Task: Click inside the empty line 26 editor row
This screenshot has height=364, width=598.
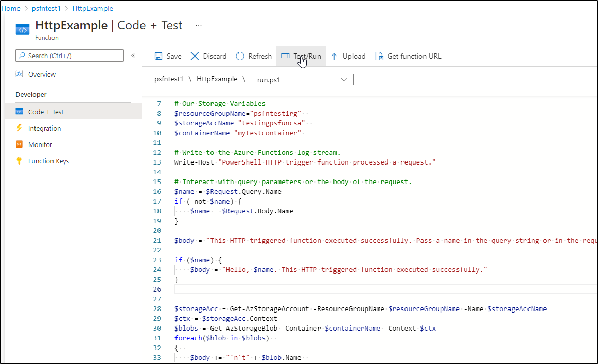Action: pyautogui.click(x=385, y=289)
